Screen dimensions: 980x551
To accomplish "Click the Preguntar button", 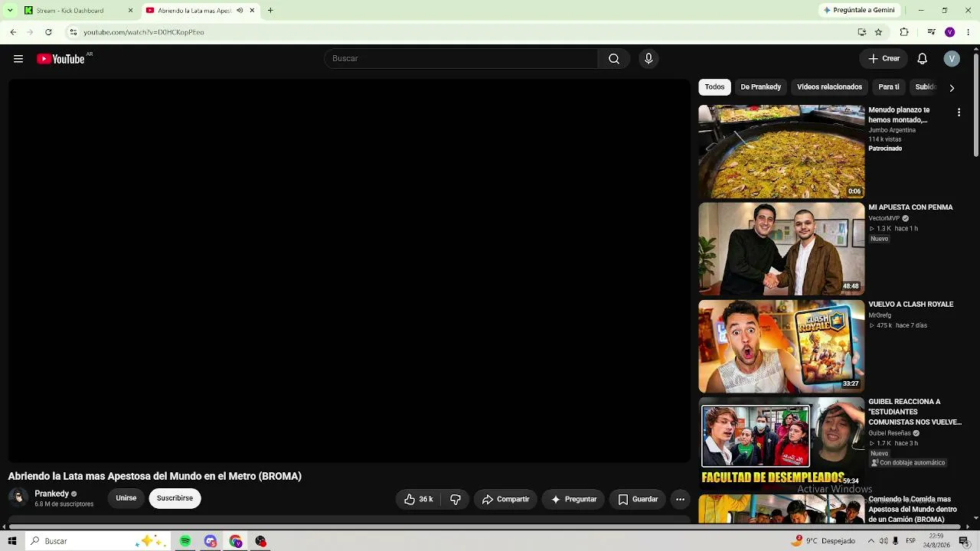I will click(573, 499).
